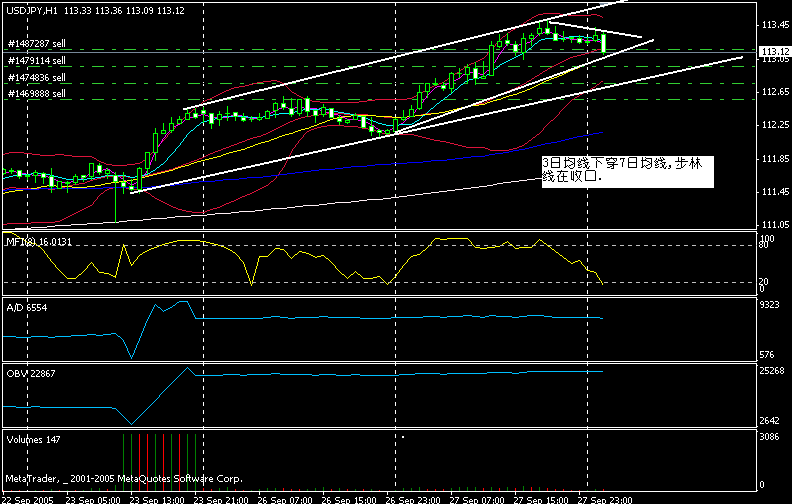
Task: Click the 23 Sep 05:00 time label
Action: click(x=93, y=500)
